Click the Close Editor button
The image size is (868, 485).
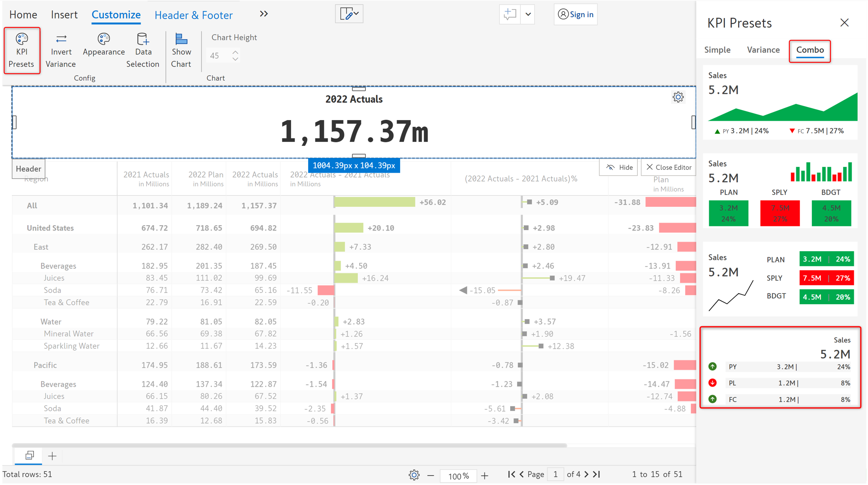coord(669,167)
